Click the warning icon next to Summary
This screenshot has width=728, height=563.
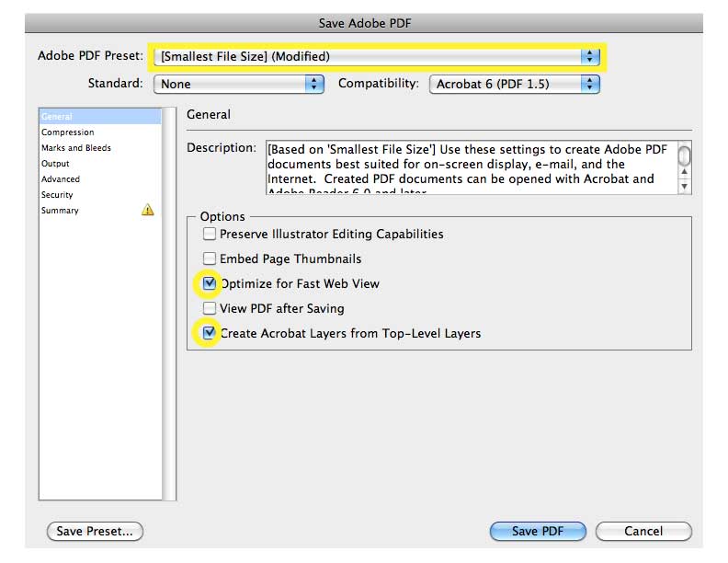[x=148, y=210]
